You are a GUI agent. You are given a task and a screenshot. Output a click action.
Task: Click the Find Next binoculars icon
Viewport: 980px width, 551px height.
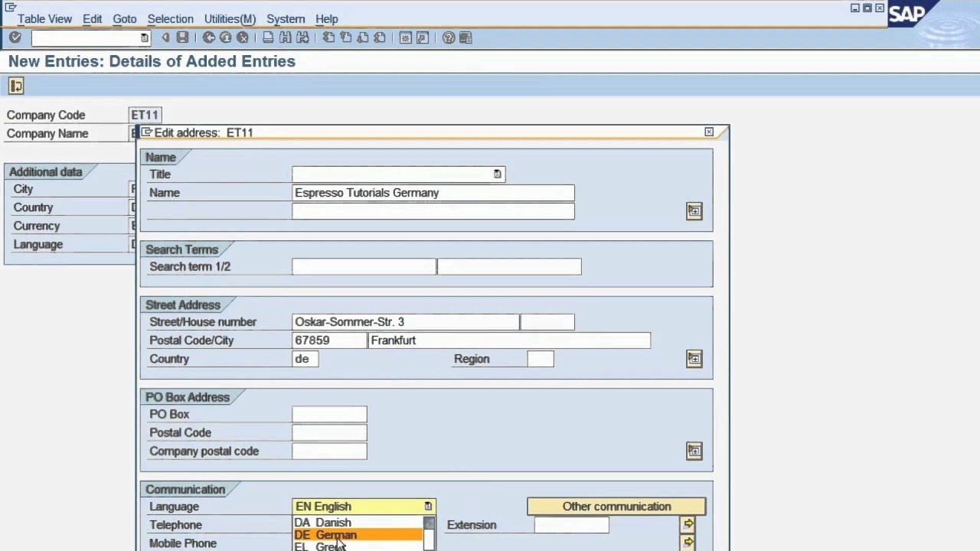[302, 37]
